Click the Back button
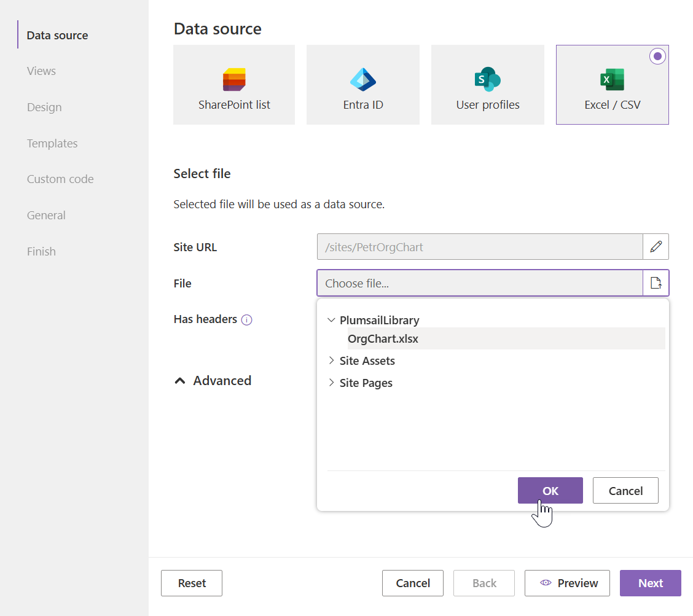693x616 pixels. (484, 583)
